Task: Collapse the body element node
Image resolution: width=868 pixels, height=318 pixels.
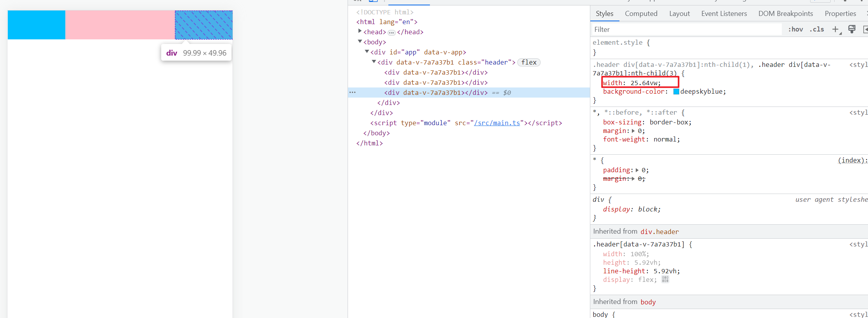Action: point(360,41)
